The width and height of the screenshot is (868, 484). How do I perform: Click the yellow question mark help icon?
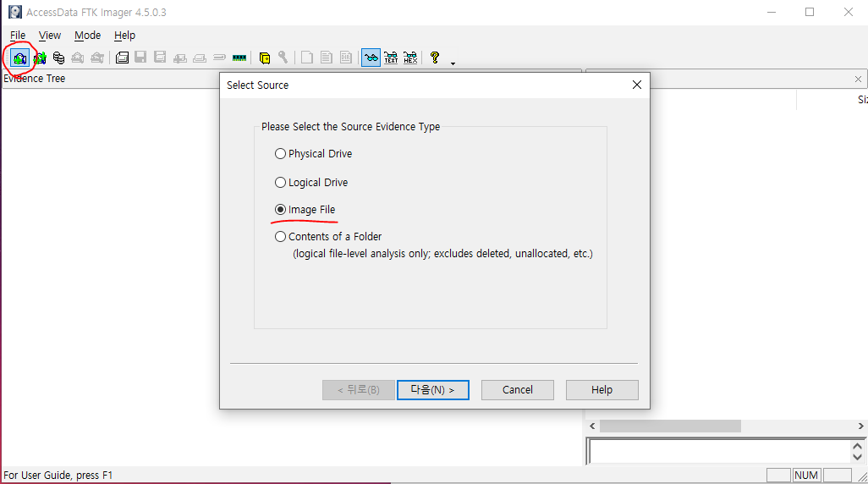click(x=435, y=57)
